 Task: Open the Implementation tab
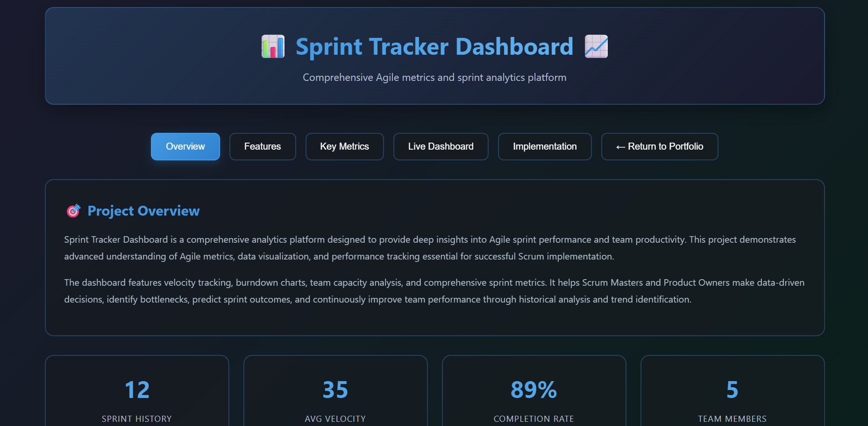click(544, 146)
